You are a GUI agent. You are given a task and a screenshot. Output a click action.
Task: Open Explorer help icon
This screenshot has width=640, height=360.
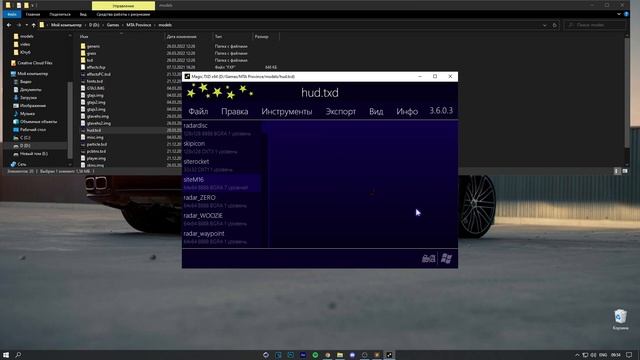click(x=626, y=14)
